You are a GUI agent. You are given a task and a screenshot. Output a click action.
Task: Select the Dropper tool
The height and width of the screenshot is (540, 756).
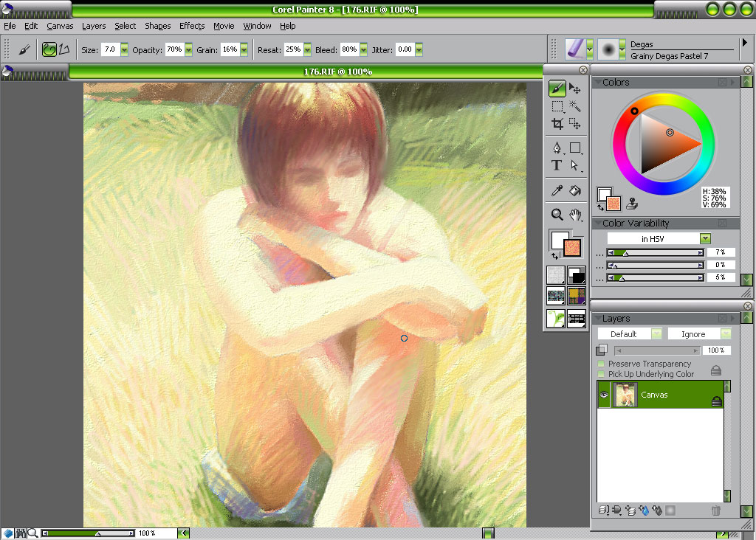pos(557,191)
